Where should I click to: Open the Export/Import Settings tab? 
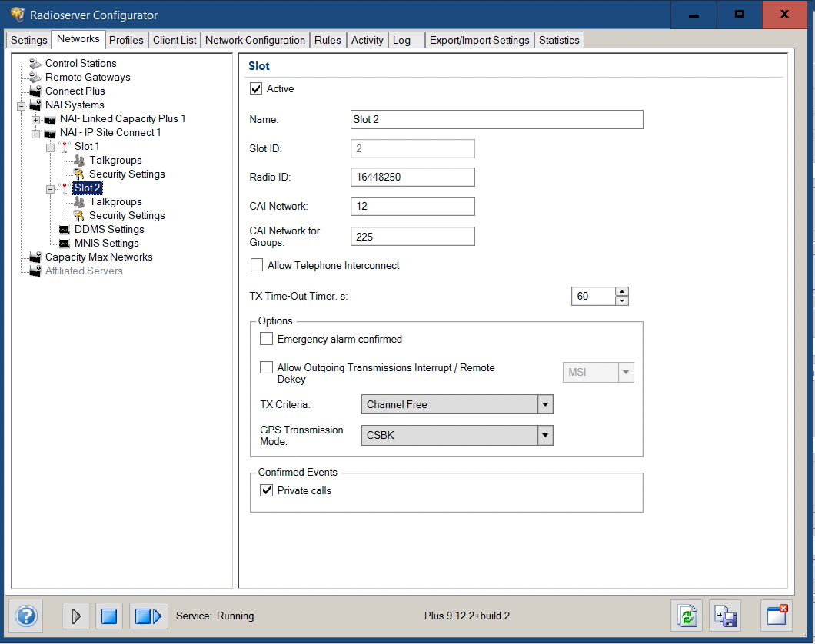point(479,41)
